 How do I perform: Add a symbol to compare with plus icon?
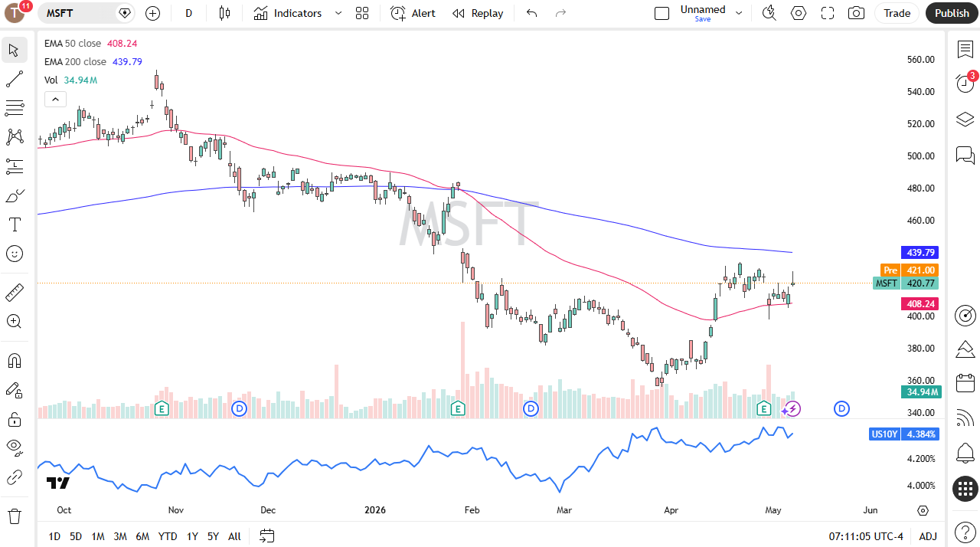coord(152,13)
